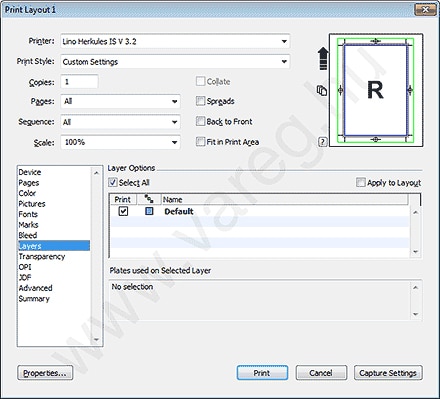Click the Print button
The image size is (440, 399).
pos(262,373)
